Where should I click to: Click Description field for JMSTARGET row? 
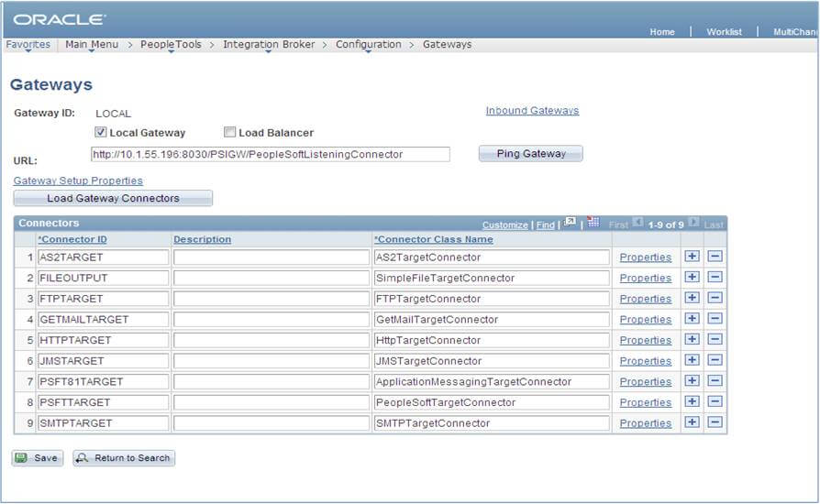tap(271, 361)
